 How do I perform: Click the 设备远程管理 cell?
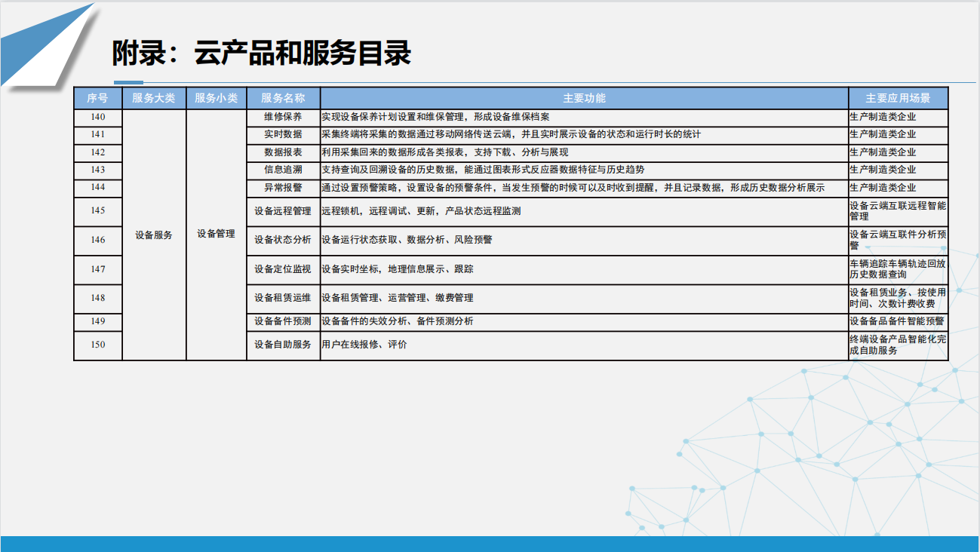[x=283, y=211]
